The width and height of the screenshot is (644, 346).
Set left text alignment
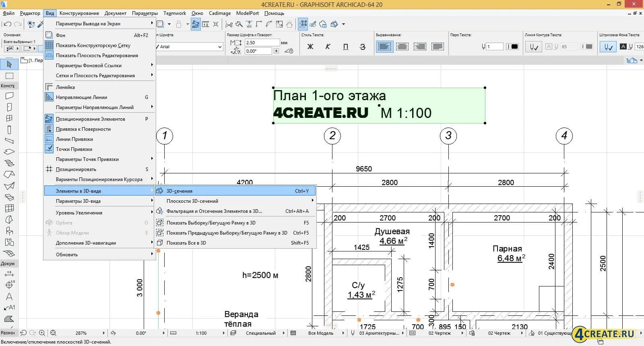384,47
